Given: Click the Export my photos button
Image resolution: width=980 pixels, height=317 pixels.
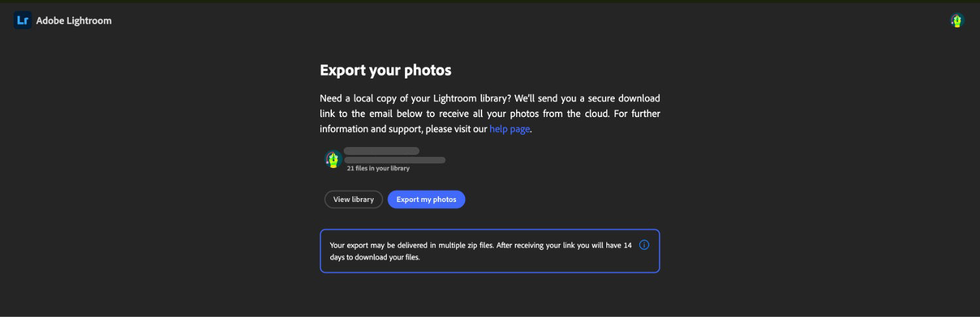Looking at the screenshot, I should tap(426, 199).
